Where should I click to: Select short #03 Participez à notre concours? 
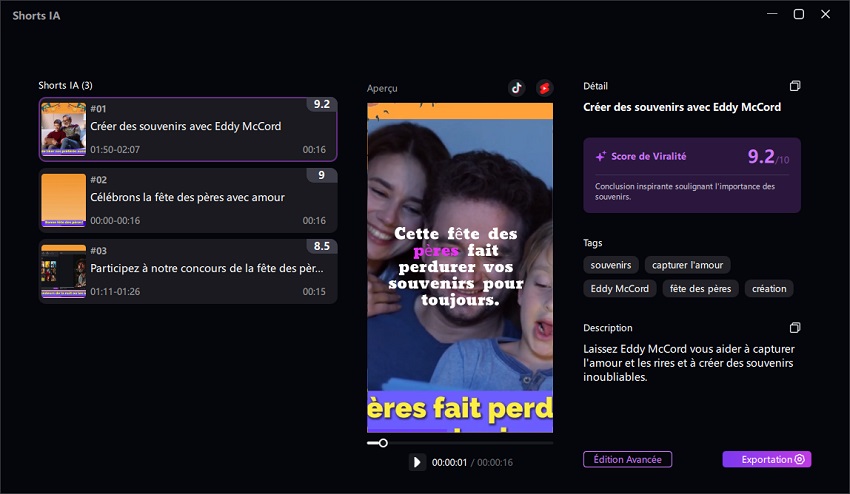[188, 271]
